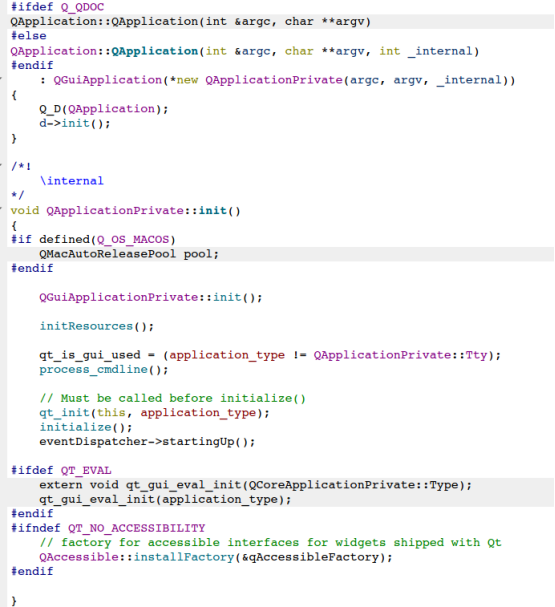
Task: Click the bold QApplication constructor name
Action: point(155,51)
